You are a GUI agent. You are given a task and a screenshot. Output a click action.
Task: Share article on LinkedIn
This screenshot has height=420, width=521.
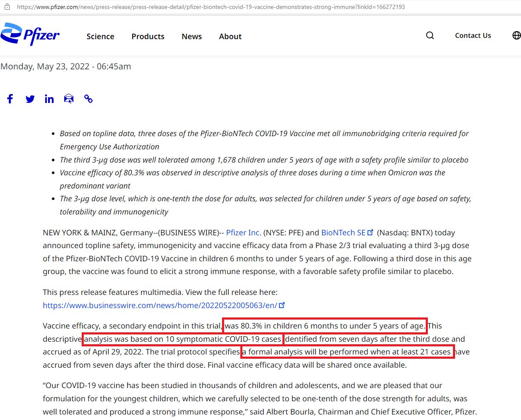tap(49, 99)
